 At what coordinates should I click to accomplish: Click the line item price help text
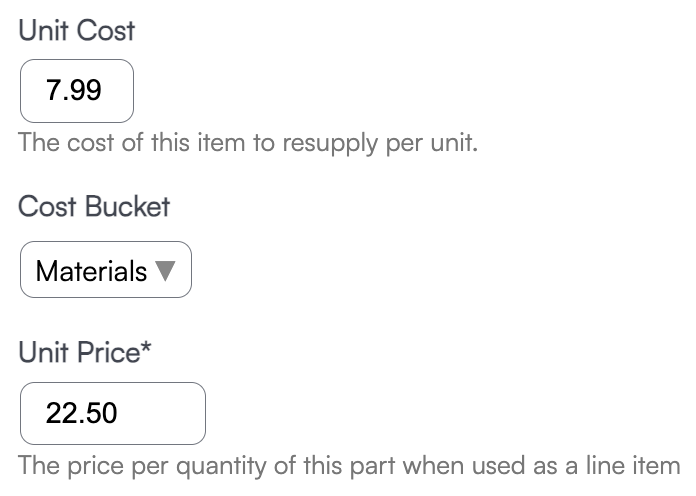tap(348, 465)
